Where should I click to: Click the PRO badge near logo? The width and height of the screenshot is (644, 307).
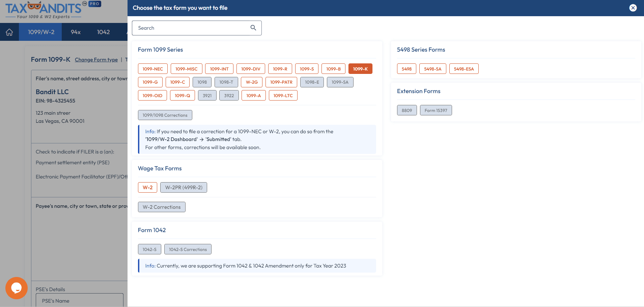(x=95, y=4)
